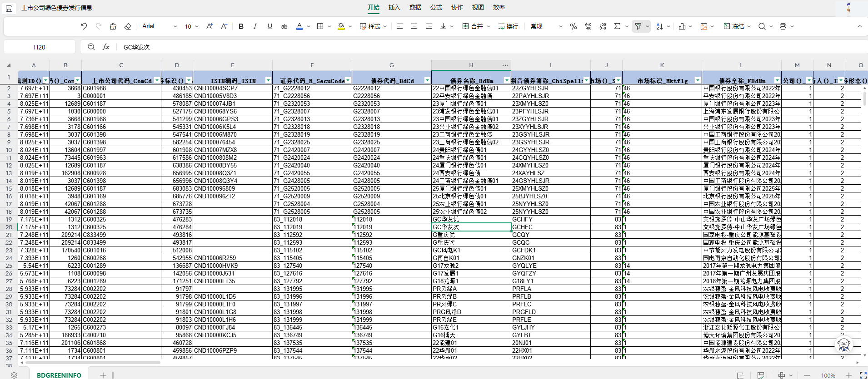The height and width of the screenshot is (379, 868).
Task: Align cell text to the left
Action: pyautogui.click(x=399, y=26)
